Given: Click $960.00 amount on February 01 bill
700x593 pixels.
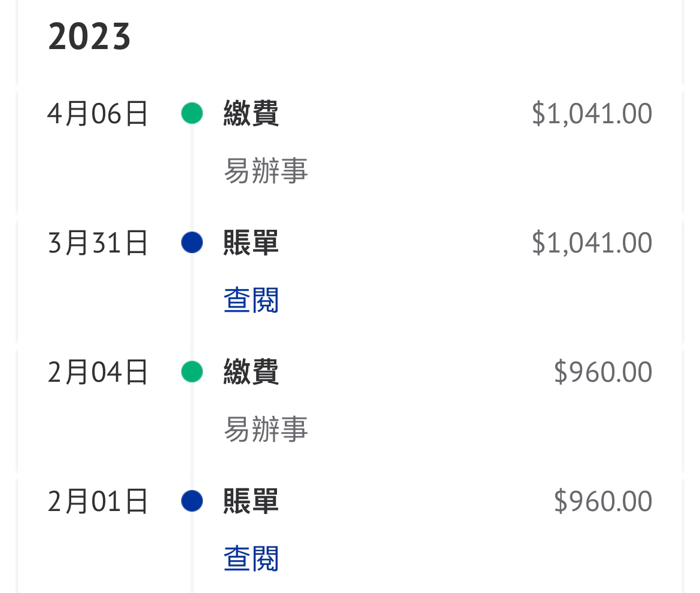Looking at the screenshot, I should pyautogui.click(x=603, y=501).
